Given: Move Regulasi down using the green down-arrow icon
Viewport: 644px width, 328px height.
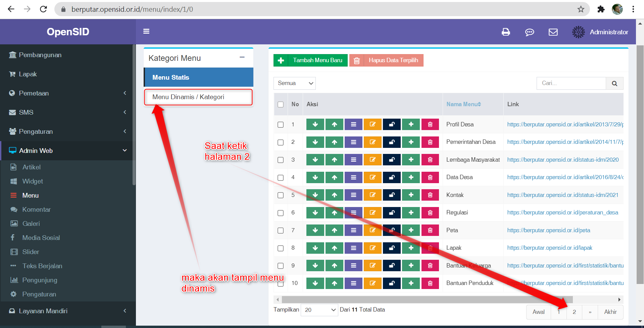Looking at the screenshot, I should pos(315,212).
